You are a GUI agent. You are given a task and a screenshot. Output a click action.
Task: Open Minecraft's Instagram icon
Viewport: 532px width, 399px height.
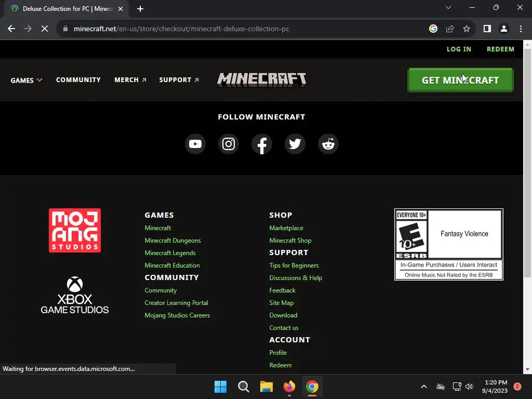[229, 144]
